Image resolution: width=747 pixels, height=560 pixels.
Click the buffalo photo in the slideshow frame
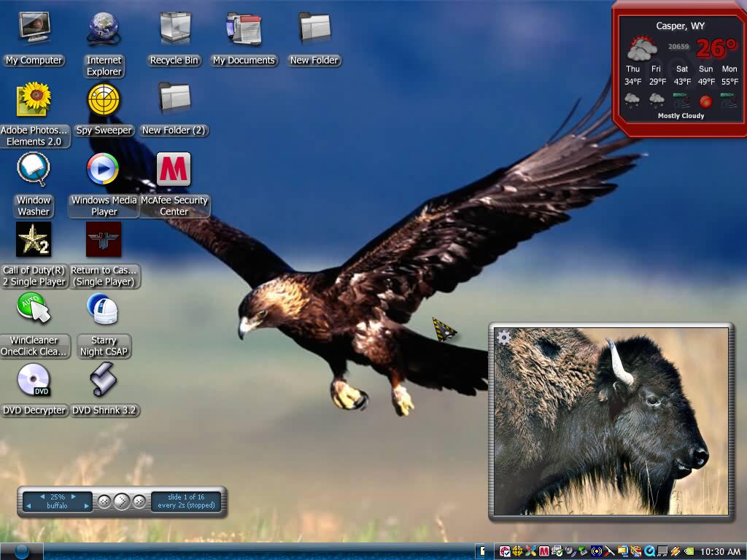[611, 421]
